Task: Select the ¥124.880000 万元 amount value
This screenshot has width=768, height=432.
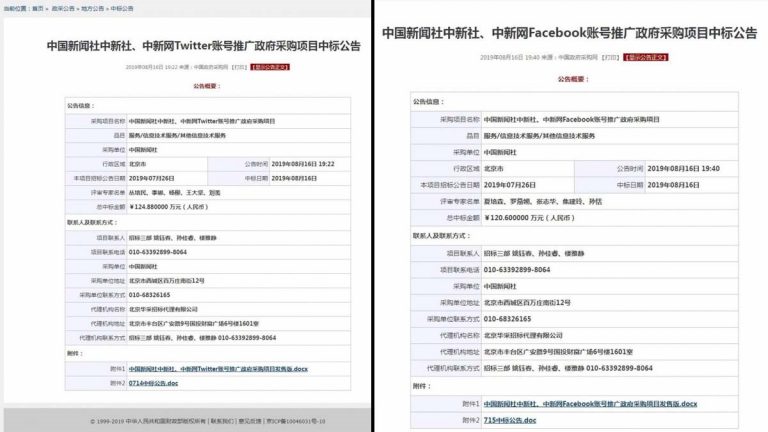Action: tap(168, 207)
